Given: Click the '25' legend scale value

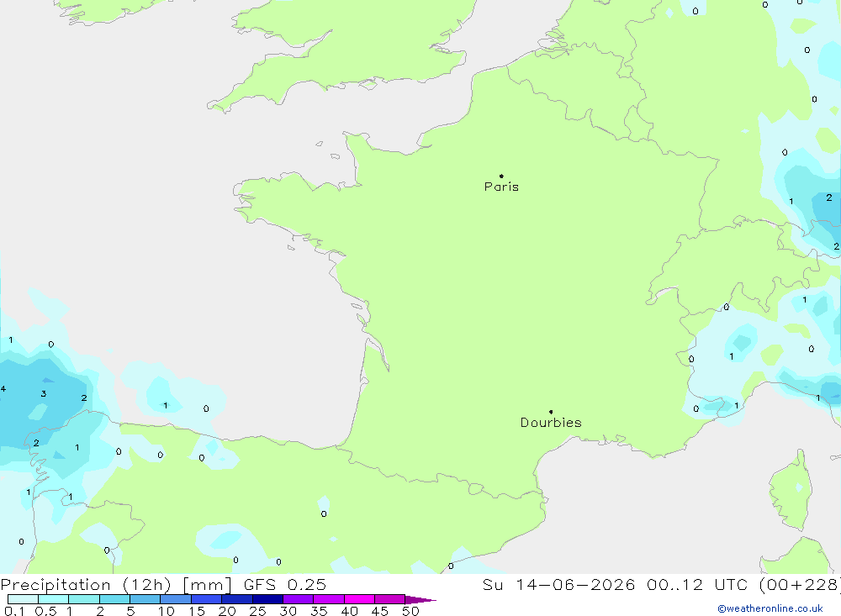Looking at the screenshot, I should pos(257,611).
